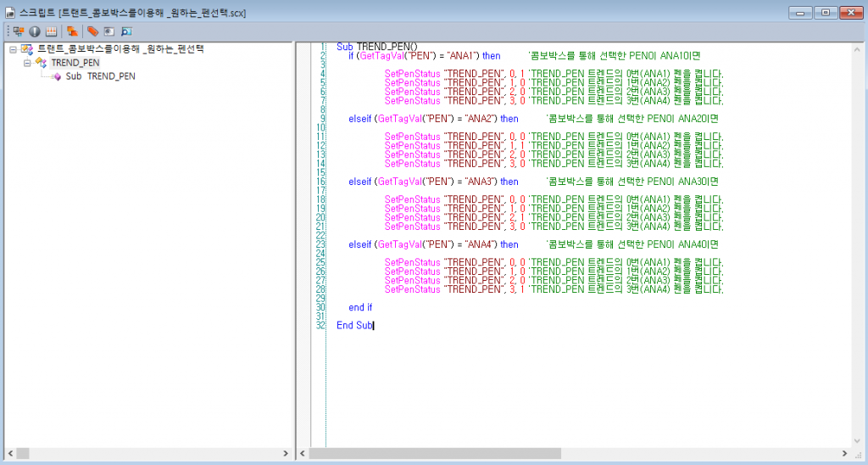Viewport: 868px width, 465px height.
Task: Click the magnifier search toolbar icon
Action: (x=127, y=31)
